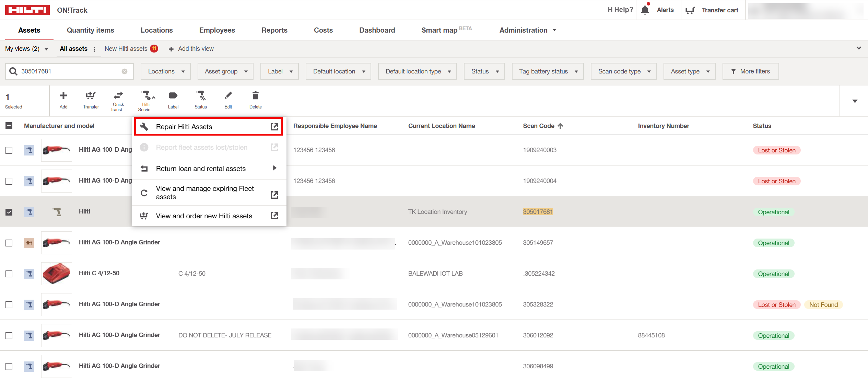Click the More filters button
The height and width of the screenshot is (381, 868).
coord(750,71)
